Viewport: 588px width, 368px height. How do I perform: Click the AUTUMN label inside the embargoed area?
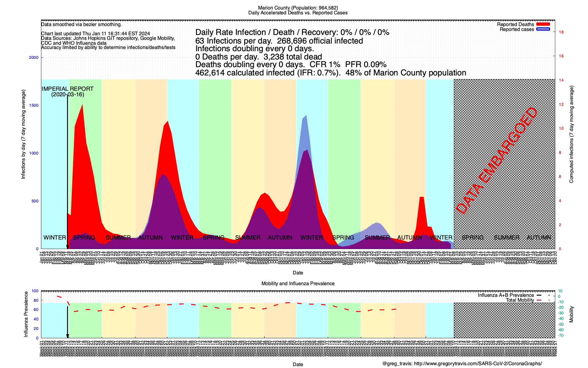click(x=539, y=238)
